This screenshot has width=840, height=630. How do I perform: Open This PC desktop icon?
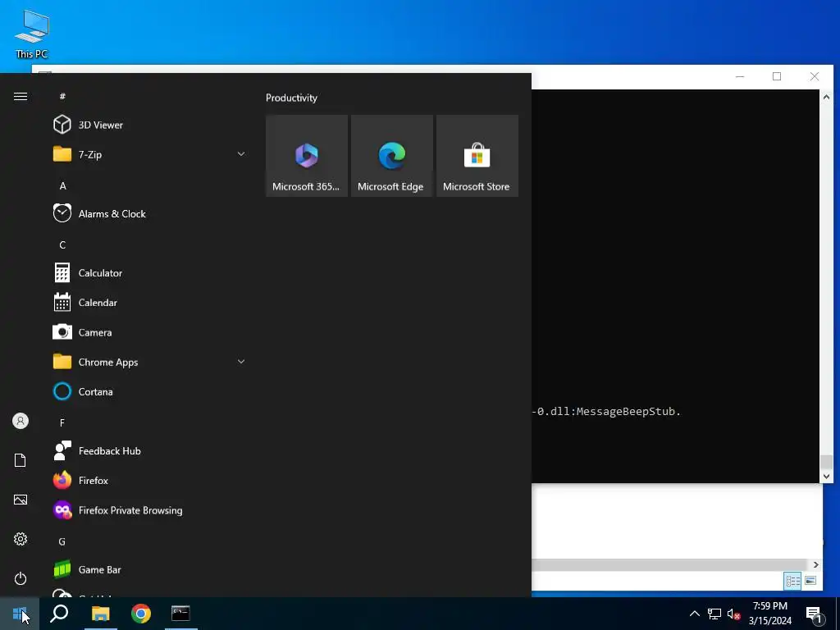tap(32, 34)
